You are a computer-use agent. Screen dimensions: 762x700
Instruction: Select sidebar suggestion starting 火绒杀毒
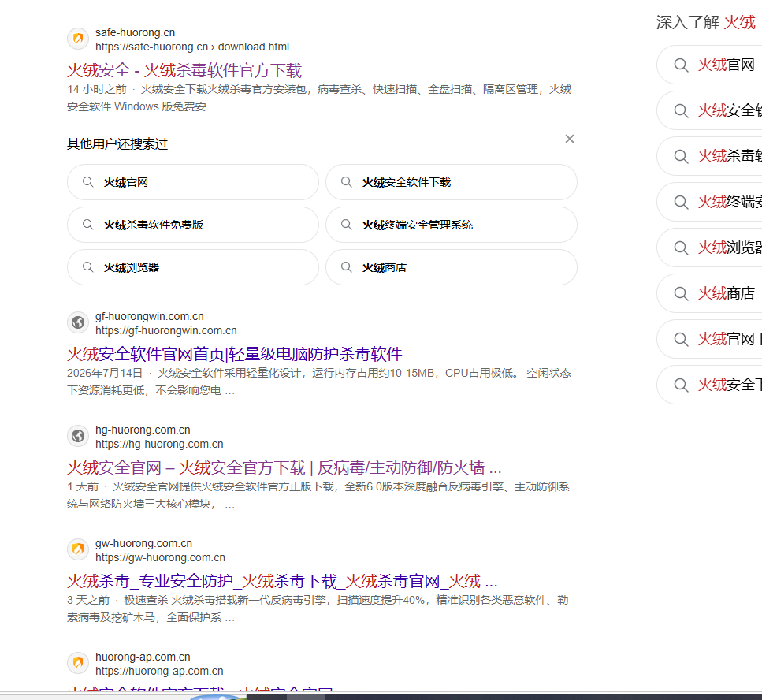click(709, 156)
